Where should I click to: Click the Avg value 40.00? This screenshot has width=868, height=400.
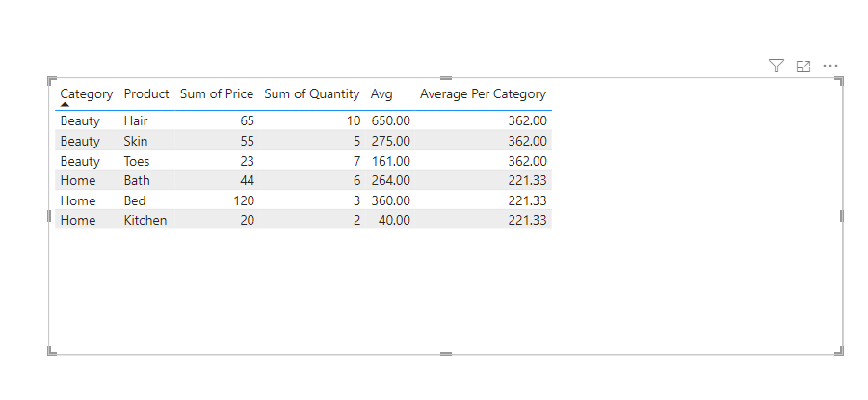click(x=395, y=220)
